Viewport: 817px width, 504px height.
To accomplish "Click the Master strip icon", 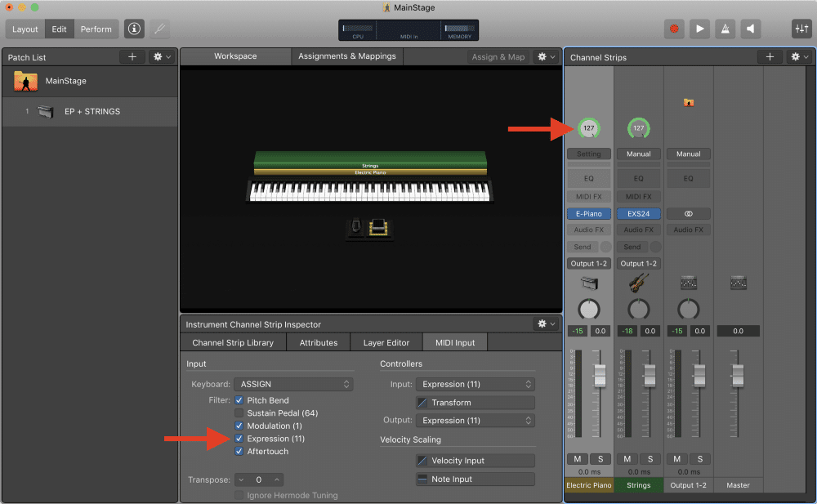I will click(738, 283).
